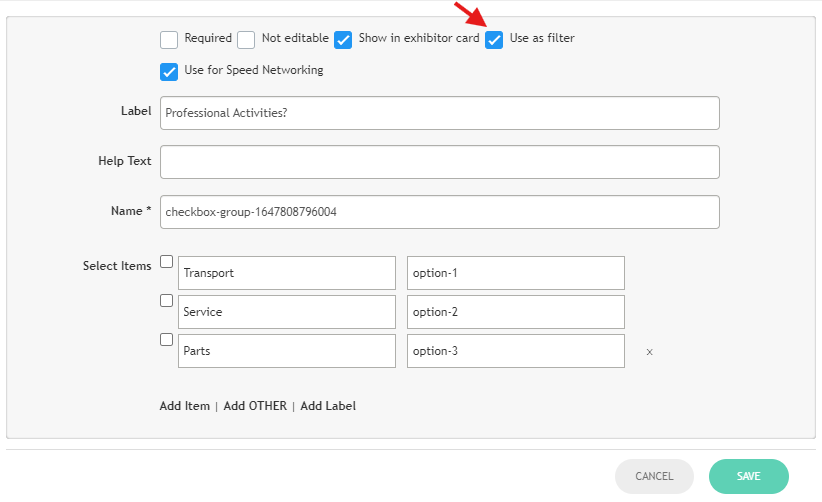Select the checkbox next to Service
Screen dimensions: 822x502
click(x=166, y=300)
